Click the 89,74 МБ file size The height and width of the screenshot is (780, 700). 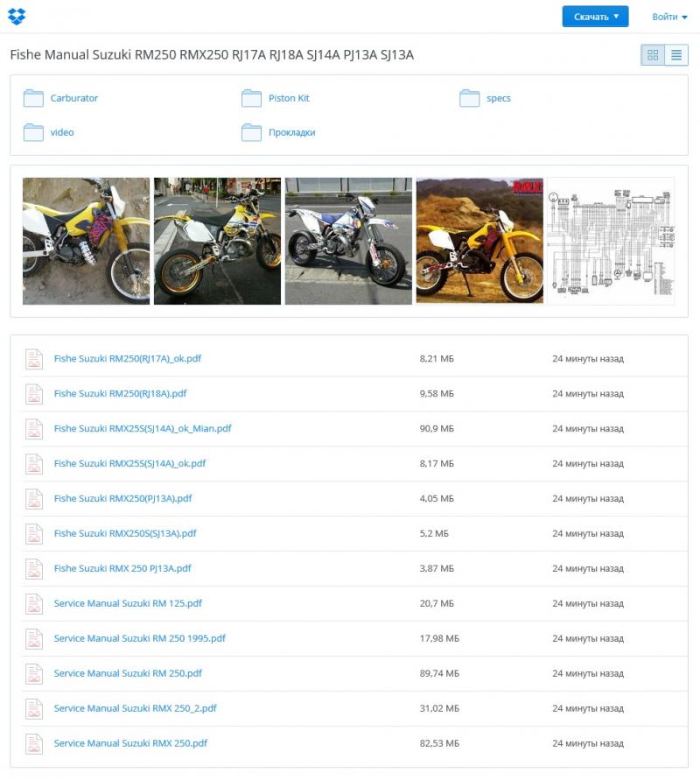click(x=439, y=673)
